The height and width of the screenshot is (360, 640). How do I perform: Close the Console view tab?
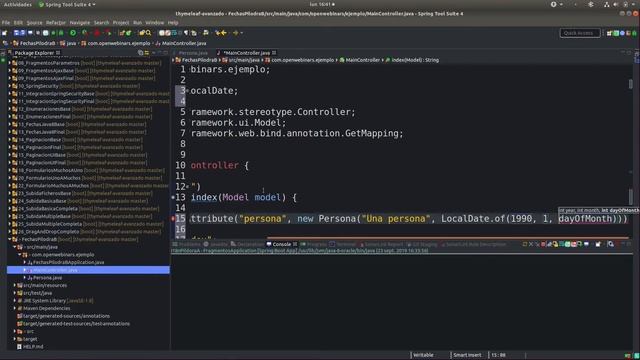(x=295, y=244)
